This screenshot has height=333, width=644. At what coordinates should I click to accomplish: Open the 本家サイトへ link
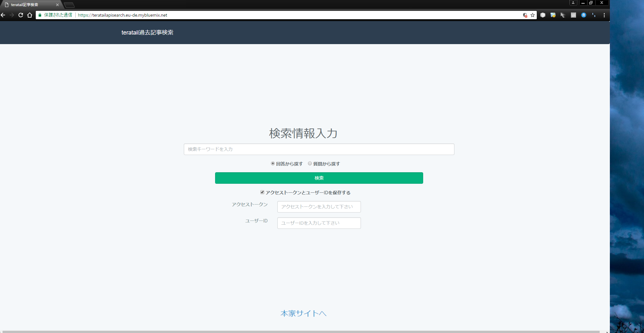[303, 314]
